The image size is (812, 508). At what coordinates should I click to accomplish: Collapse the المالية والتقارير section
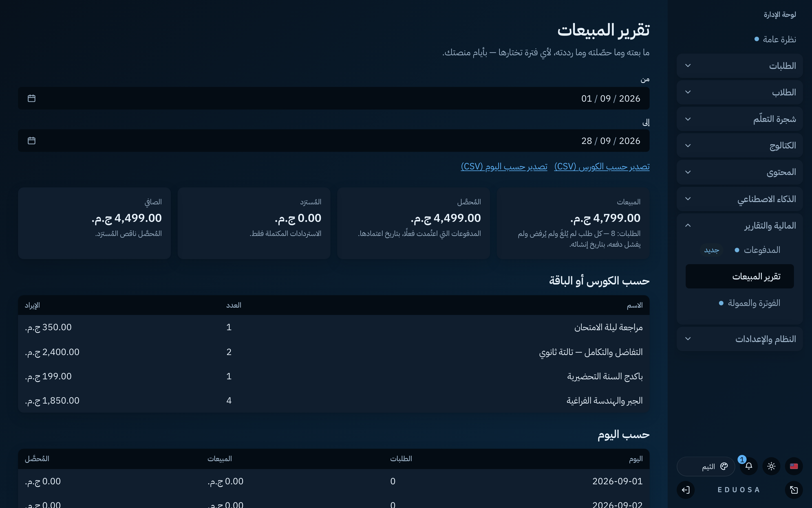pos(740,225)
